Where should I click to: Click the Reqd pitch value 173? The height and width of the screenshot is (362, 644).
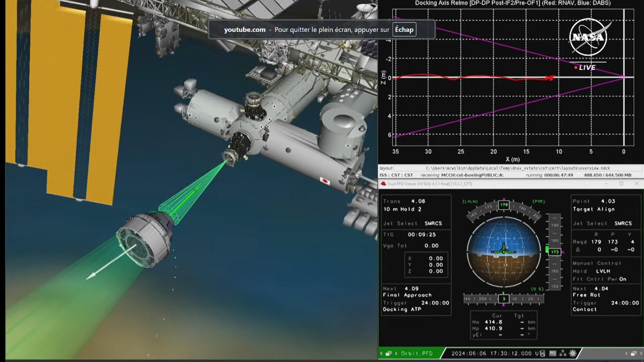(x=613, y=242)
